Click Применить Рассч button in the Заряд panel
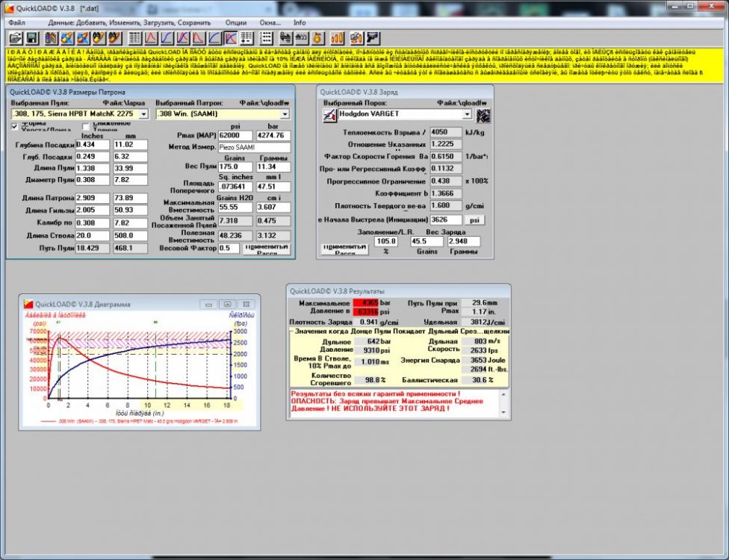Image resolution: width=729 pixels, height=560 pixels. pos(344,249)
